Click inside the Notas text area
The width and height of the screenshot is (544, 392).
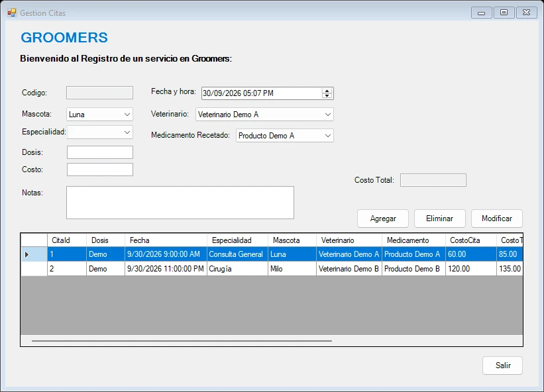tap(180, 203)
